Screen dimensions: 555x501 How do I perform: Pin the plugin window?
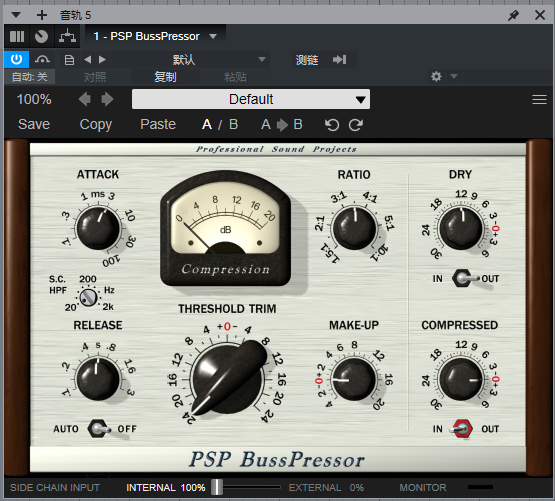coord(513,15)
